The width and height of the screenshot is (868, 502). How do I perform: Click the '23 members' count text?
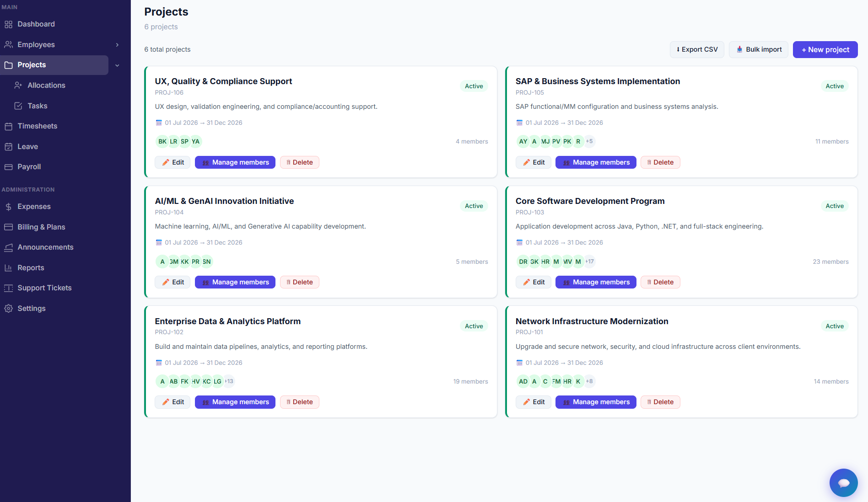pos(830,262)
